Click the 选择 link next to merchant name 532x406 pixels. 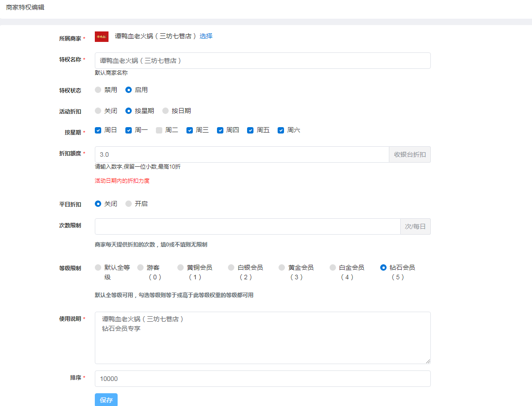pos(206,36)
